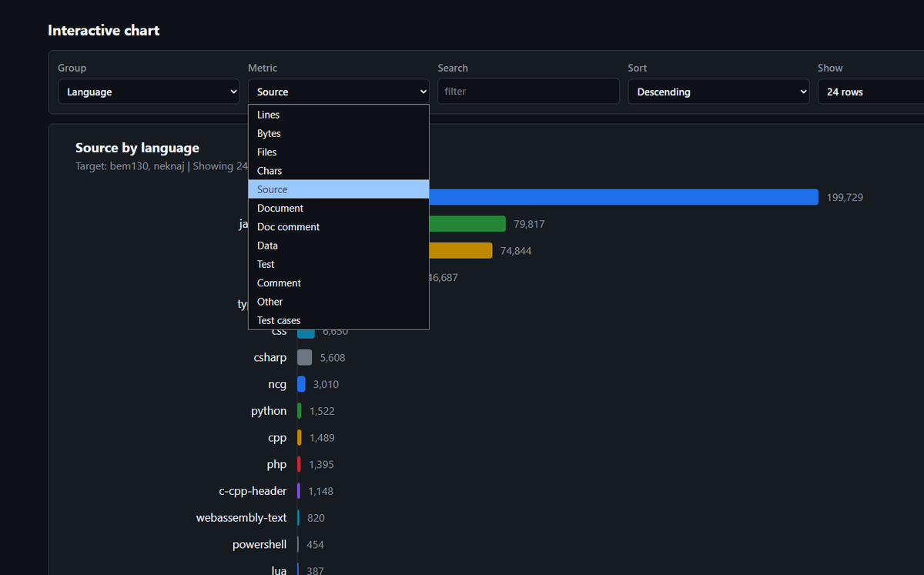Click the Interactive chart heading
The height and width of the screenshot is (575, 924).
[104, 31]
